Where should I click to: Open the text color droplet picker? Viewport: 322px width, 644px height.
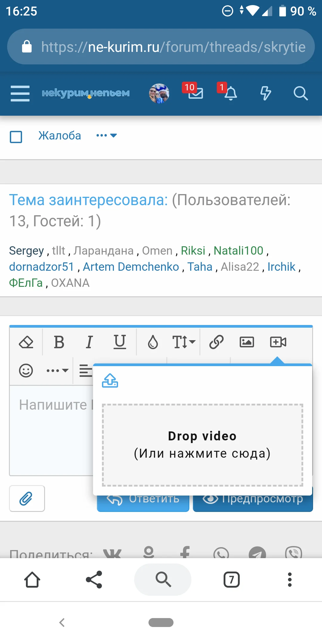(x=153, y=342)
